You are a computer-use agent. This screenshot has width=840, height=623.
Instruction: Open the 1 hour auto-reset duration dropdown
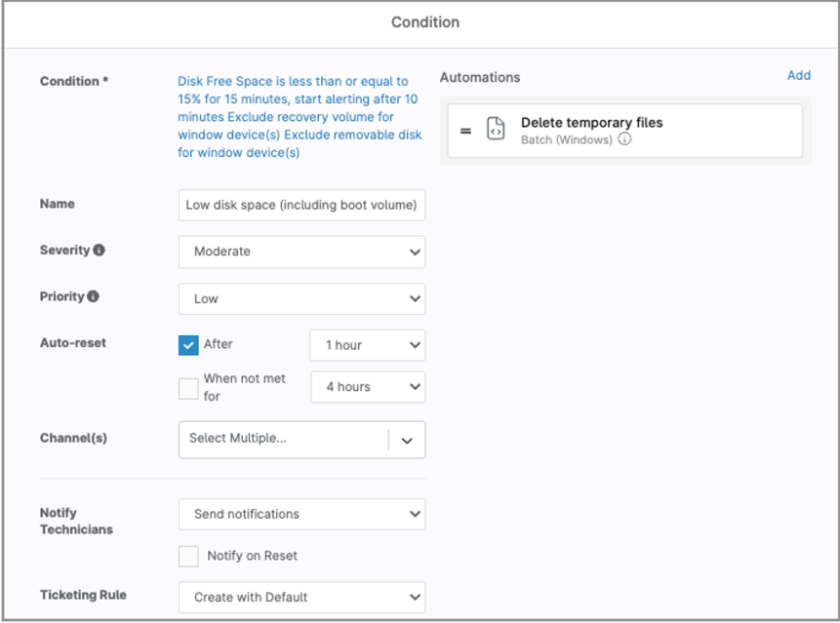[367, 345]
